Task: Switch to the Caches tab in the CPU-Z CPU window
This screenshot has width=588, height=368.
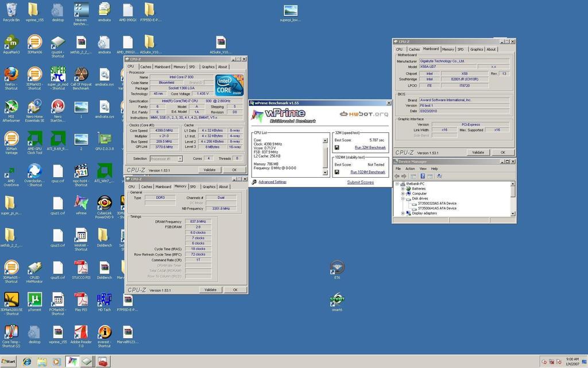Action: pyautogui.click(x=145, y=67)
